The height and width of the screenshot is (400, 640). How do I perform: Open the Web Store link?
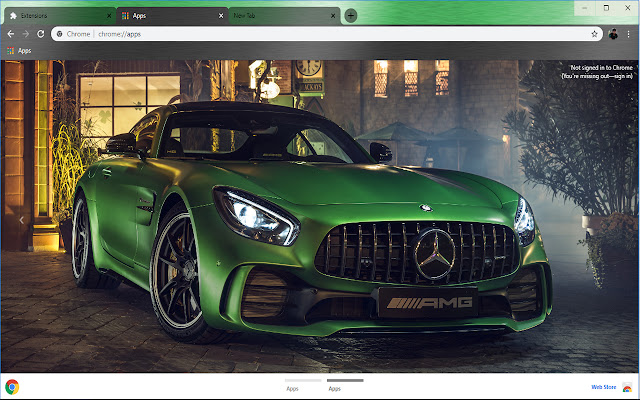pos(604,387)
